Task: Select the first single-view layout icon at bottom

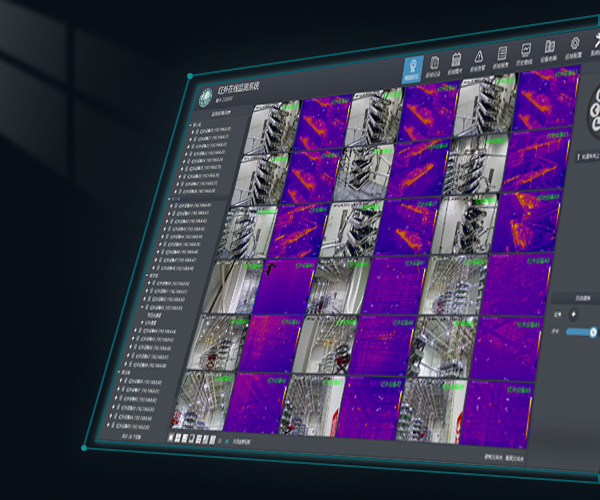Action: click(x=171, y=438)
